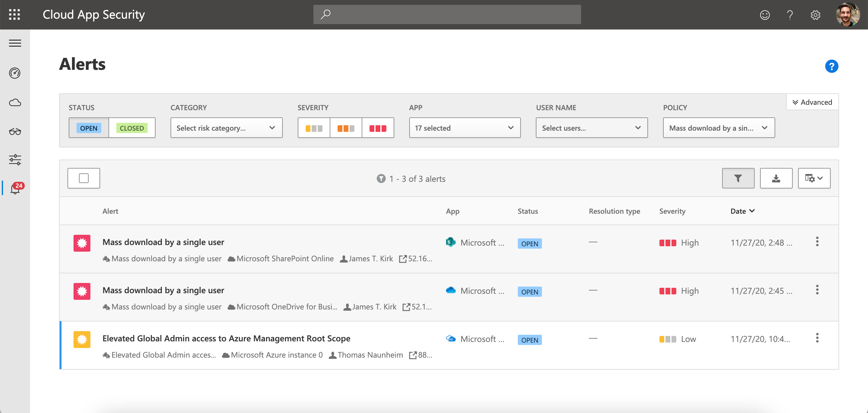Click the filter funnel icon in alerts list
Viewport: 868px width, 413px height.
tap(738, 178)
